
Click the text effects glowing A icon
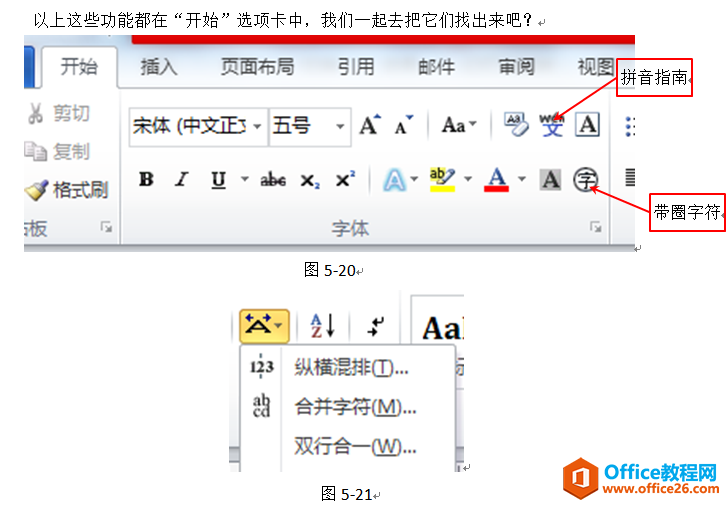tap(394, 180)
